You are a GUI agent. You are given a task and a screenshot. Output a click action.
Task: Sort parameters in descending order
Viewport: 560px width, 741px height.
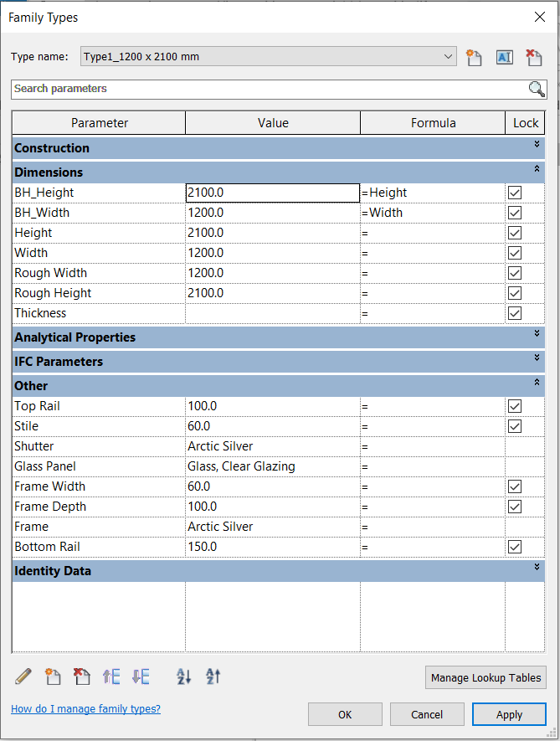pyautogui.click(x=213, y=677)
